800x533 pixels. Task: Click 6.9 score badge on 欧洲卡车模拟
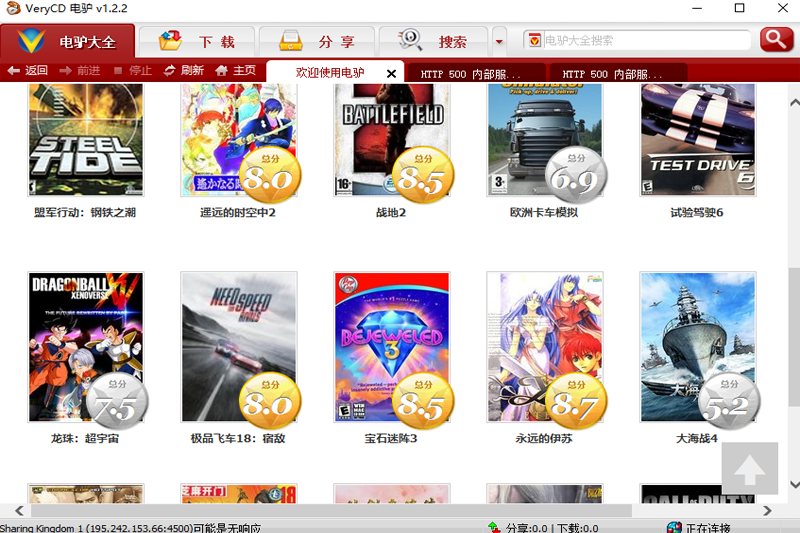576,175
